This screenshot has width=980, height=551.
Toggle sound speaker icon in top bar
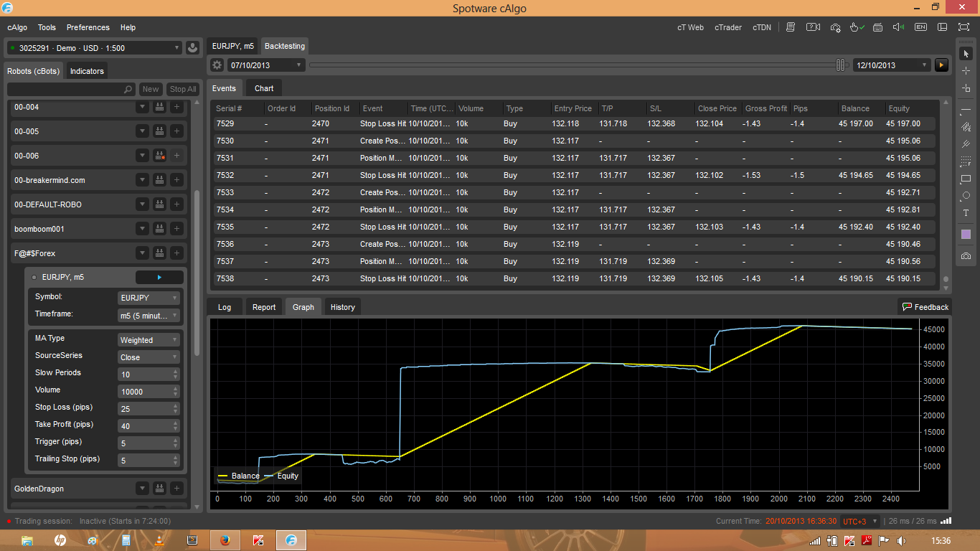coord(898,27)
